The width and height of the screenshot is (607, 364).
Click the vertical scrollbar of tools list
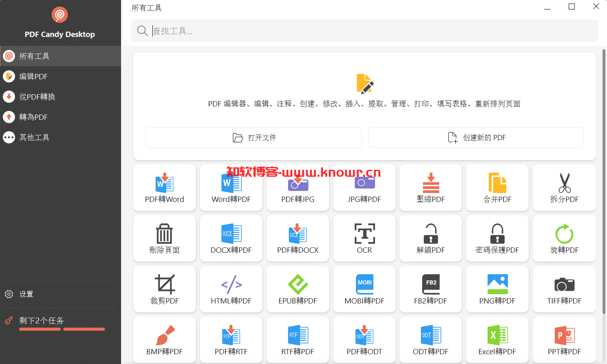(604, 182)
